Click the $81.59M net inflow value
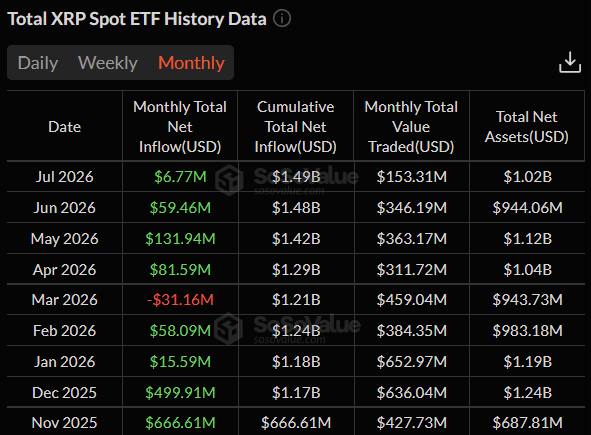Screen dimensions: 591x435 pos(180,270)
